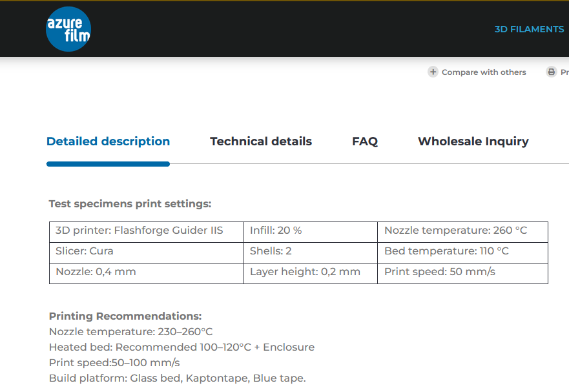569x392 pixels.
Task: Select the Detailed description tab
Action: pyautogui.click(x=108, y=141)
